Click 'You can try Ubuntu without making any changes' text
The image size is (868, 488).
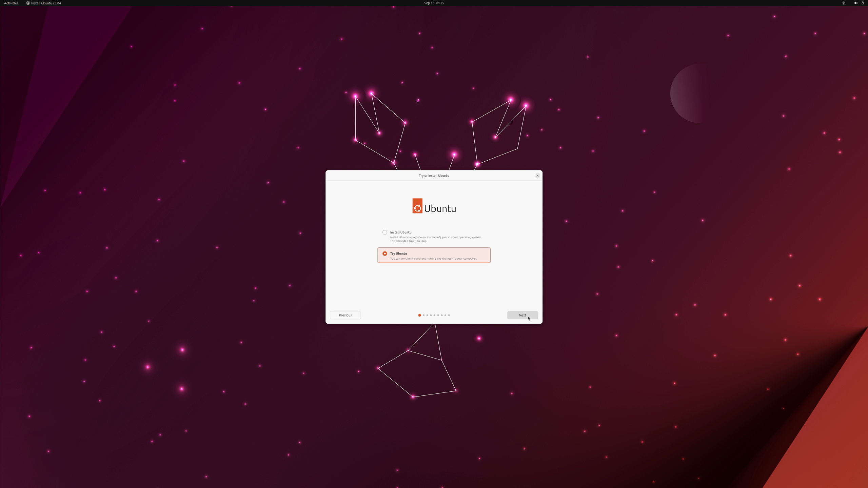[x=433, y=259]
